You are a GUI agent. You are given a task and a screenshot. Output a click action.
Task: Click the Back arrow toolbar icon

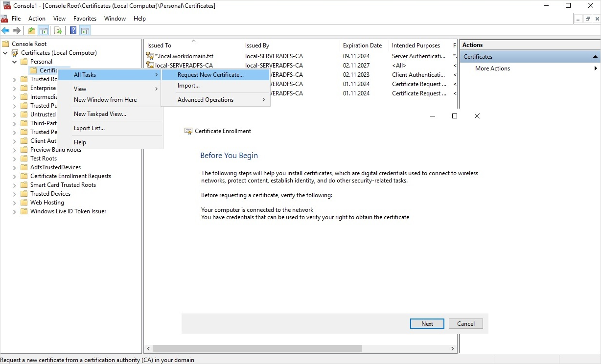point(5,30)
